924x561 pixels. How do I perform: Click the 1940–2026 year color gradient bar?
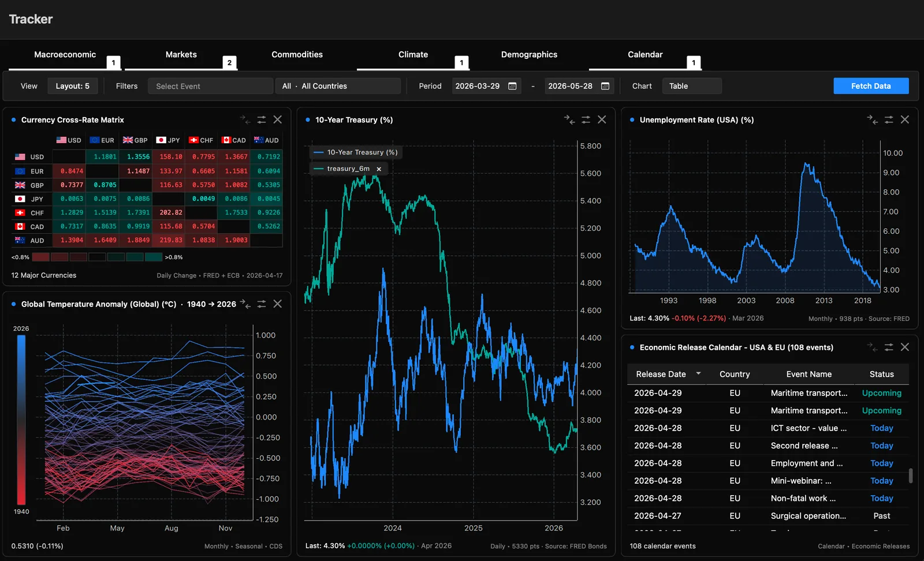point(21,420)
